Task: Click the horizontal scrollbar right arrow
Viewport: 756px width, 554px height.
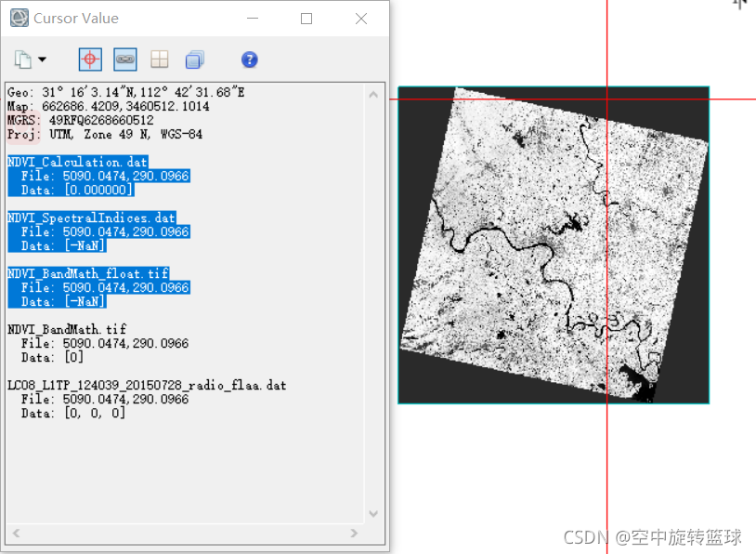Action: click(355, 533)
